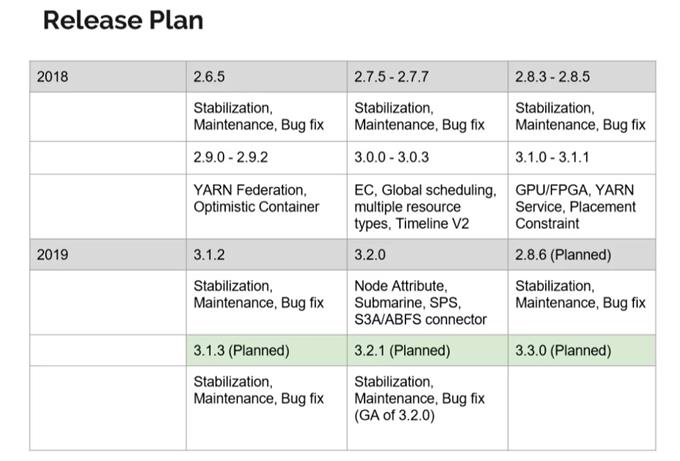
Task: Select the cell mentioning GA of 3.2.0
Action: tap(420, 398)
